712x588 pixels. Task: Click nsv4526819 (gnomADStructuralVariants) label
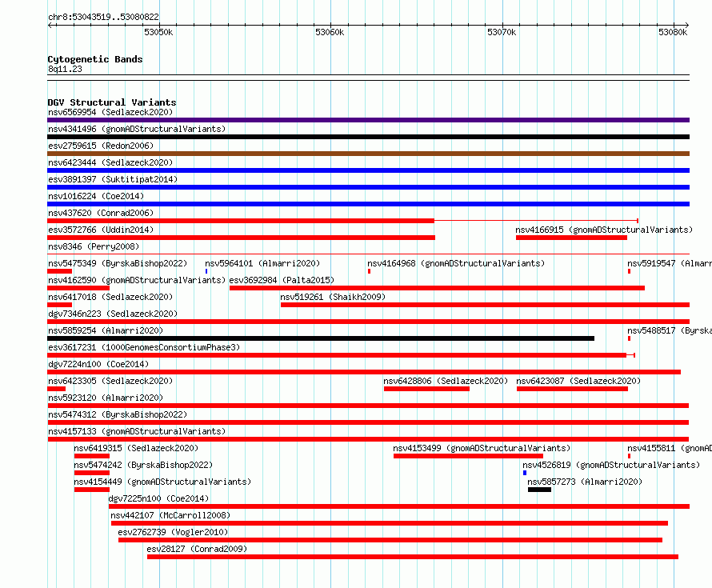[x=611, y=465]
